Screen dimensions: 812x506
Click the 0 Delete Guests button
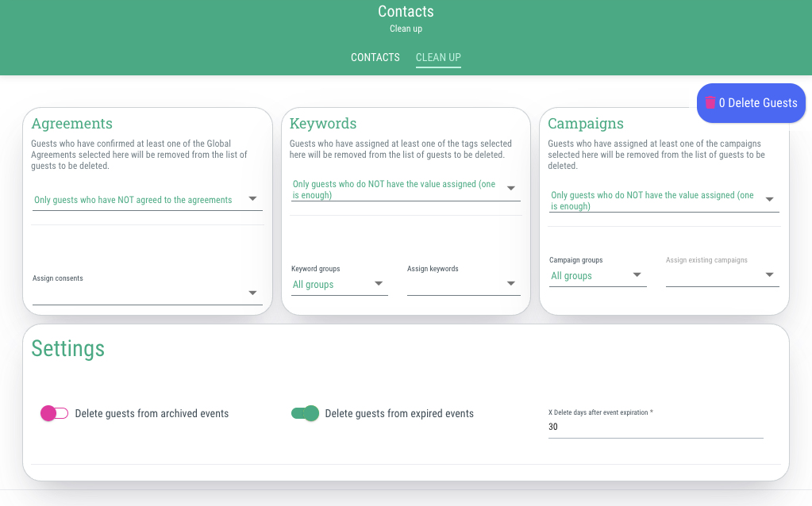[751, 103]
